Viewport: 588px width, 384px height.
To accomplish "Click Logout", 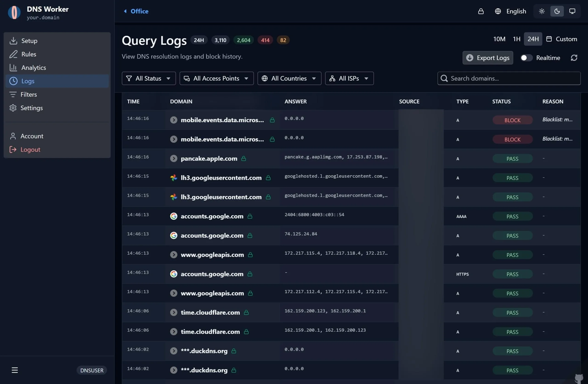I will pos(57,150).
